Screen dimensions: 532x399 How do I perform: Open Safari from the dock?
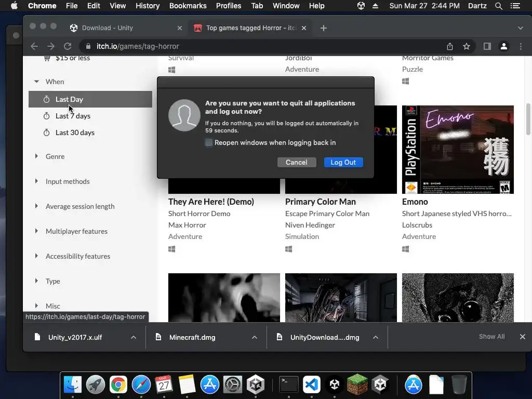(141, 384)
